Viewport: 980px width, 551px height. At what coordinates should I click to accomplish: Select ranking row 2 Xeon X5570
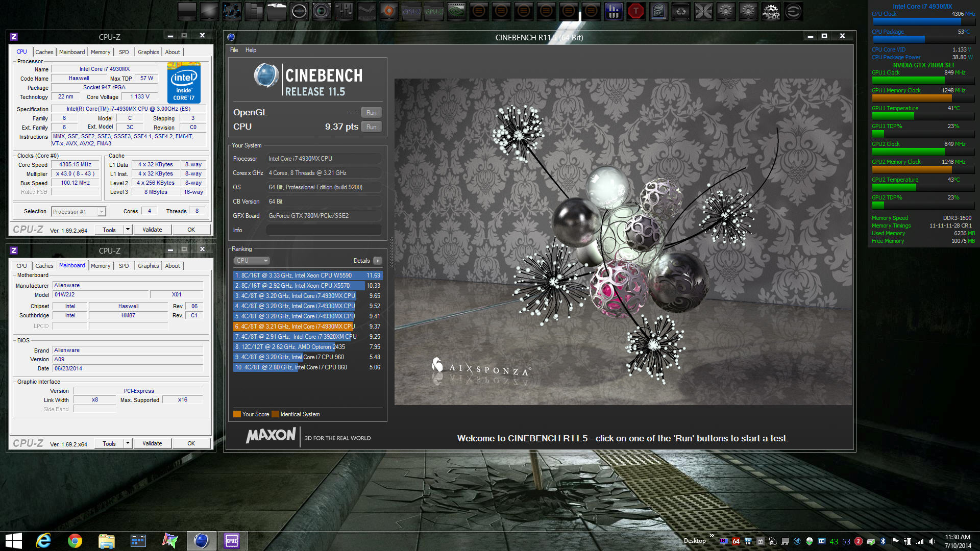click(x=307, y=286)
